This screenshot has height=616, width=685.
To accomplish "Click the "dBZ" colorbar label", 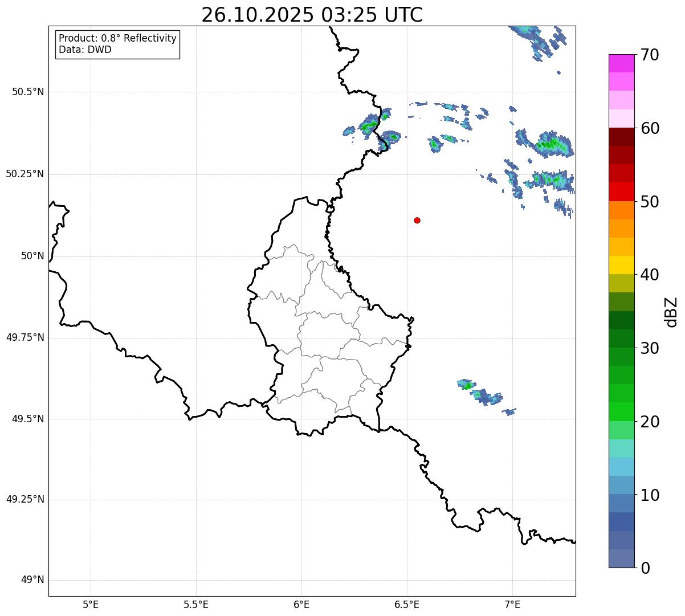I will pyautogui.click(x=671, y=312).
